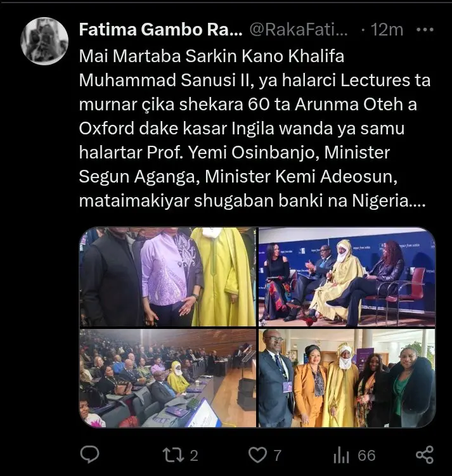Click the tweet text mentioning Arunma Oteh
The height and width of the screenshot is (476, 452).
(248, 105)
